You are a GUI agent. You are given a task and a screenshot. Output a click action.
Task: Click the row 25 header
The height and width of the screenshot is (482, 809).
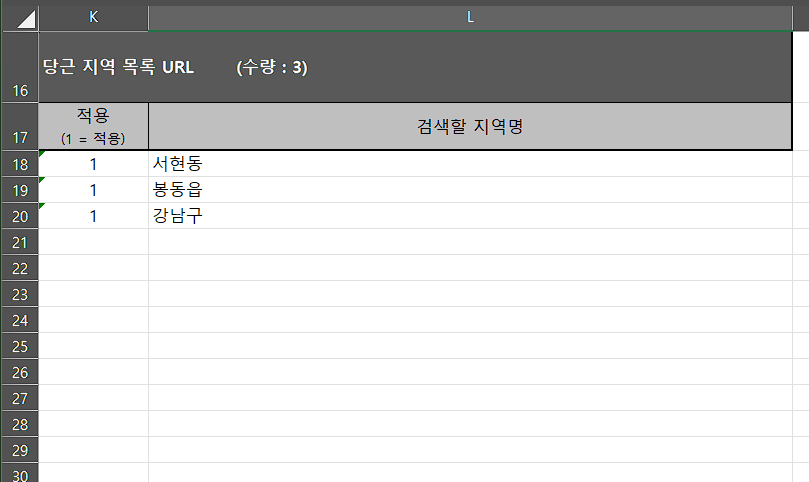tap(19, 346)
